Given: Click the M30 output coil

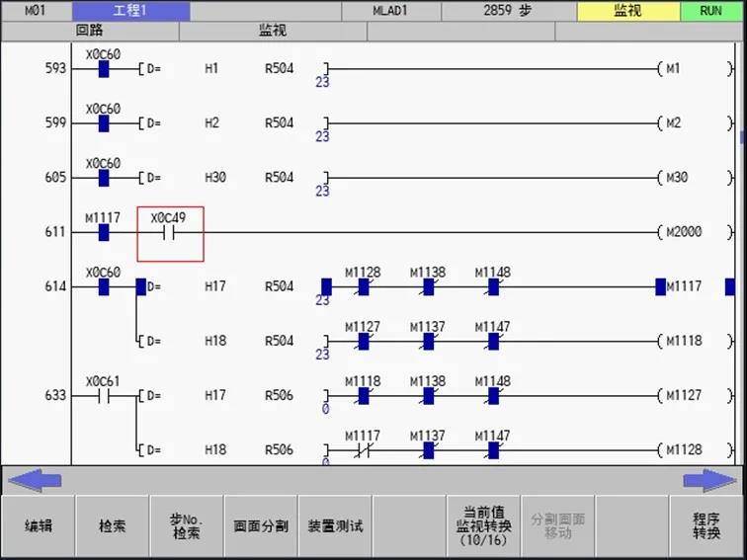Looking at the screenshot, I should (x=676, y=178).
